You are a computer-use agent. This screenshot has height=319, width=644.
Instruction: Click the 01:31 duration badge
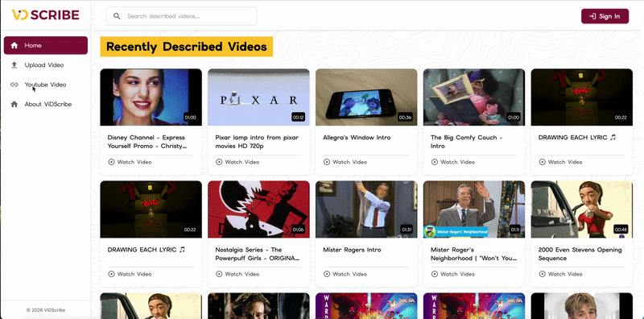coord(407,230)
